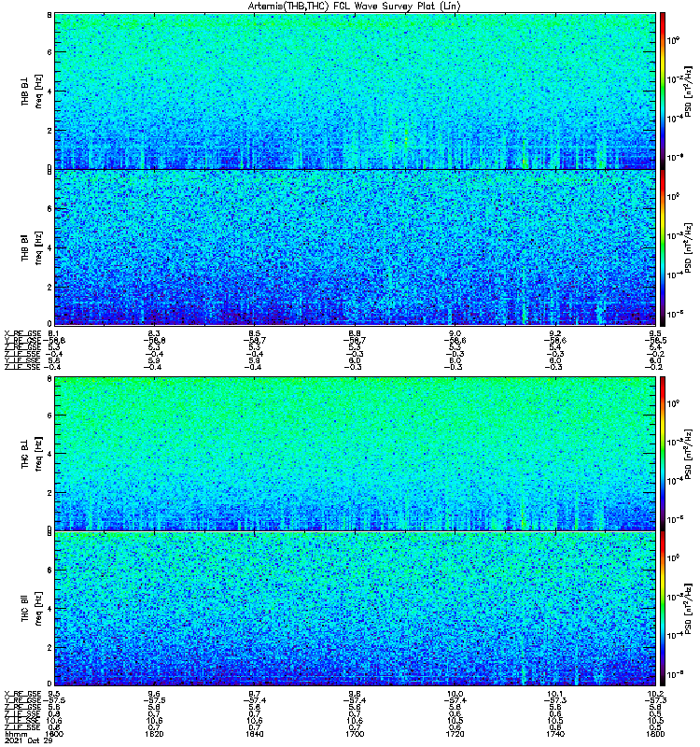This screenshot has width=700, height=747.
Task: Select the THC B-parallel spectrogram panel
Action: [355, 609]
